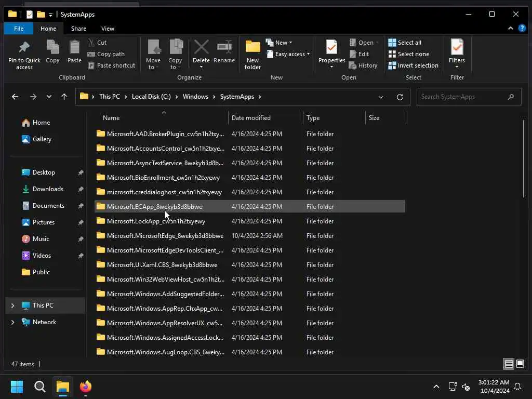Pin the folder to Quick access

[x=24, y=55]
